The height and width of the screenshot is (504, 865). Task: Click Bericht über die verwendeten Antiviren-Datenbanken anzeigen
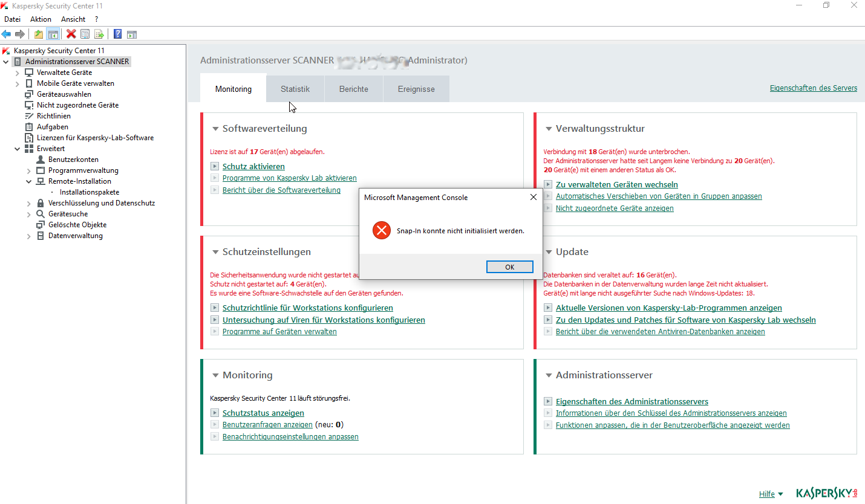pyautogui.click(x=661, y=332)
